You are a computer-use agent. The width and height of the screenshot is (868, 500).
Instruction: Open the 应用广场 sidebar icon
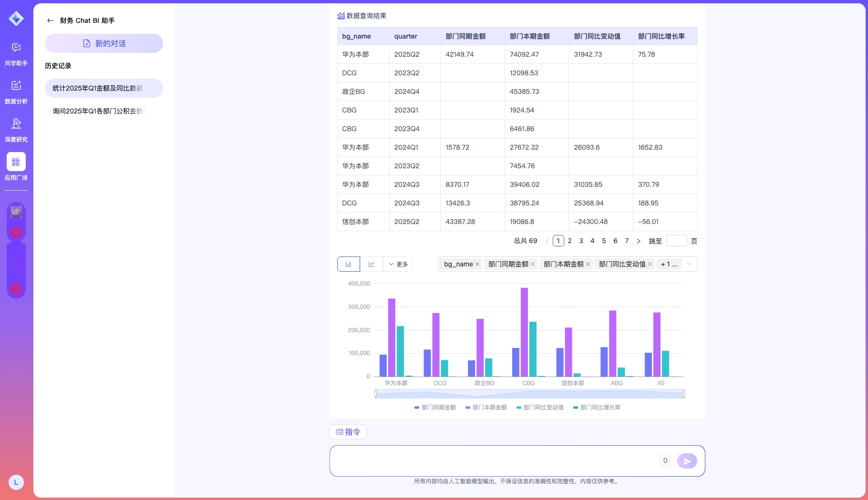click(16, 162)
